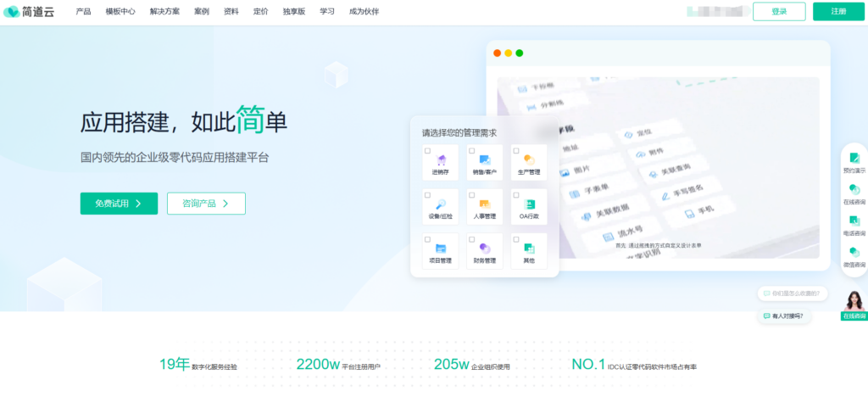The image size is (868, 408).
Task: Click the 登录 button
Action: 779,12
